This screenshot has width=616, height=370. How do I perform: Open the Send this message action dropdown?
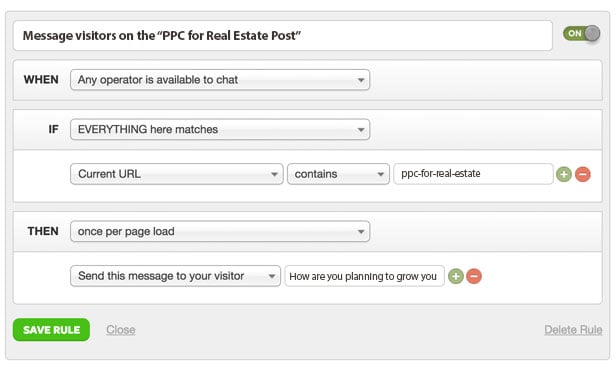[175, 276]
